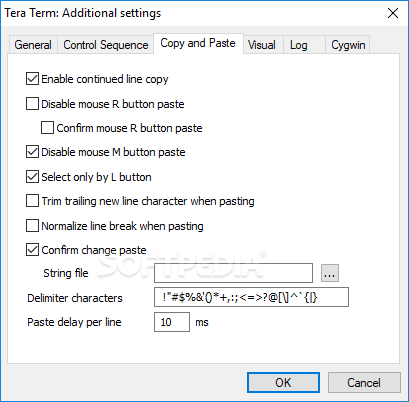Click the 'Paste delay per line' label
The image size is (409, 402).
(74, 322)
